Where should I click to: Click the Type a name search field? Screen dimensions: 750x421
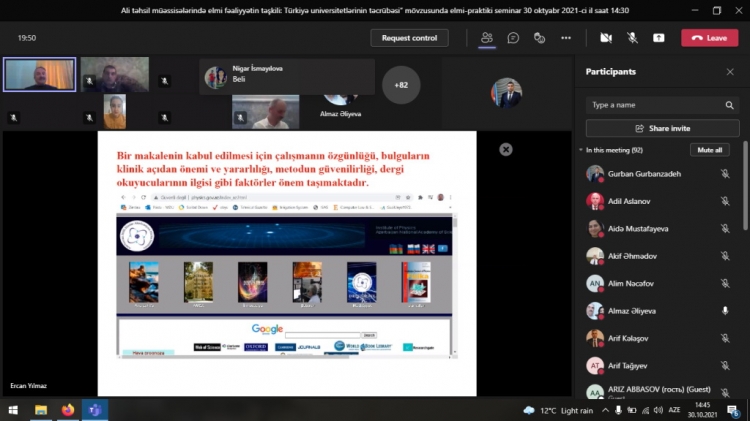(655, 104)
